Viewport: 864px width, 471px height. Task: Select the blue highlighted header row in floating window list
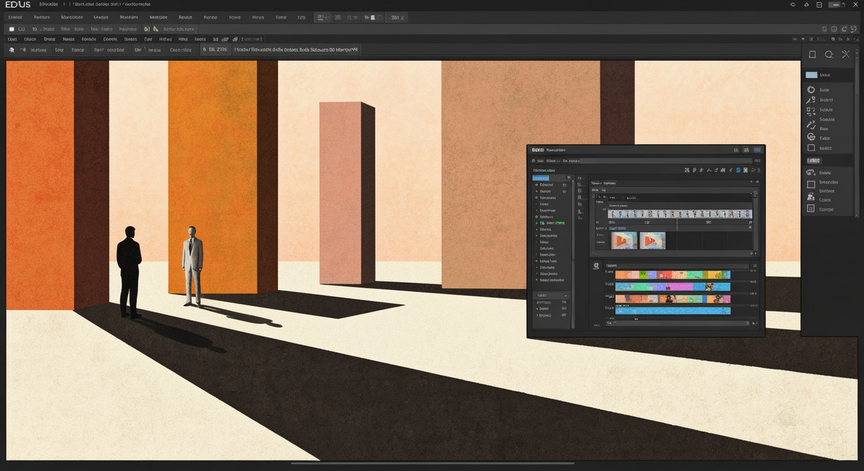pos(541,178)
